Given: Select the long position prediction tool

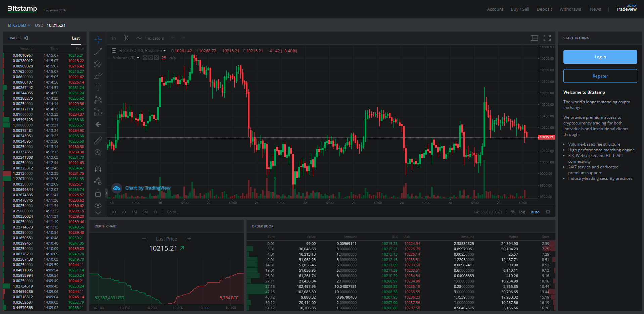Looking at the screenshot, I should click(98, 112).
